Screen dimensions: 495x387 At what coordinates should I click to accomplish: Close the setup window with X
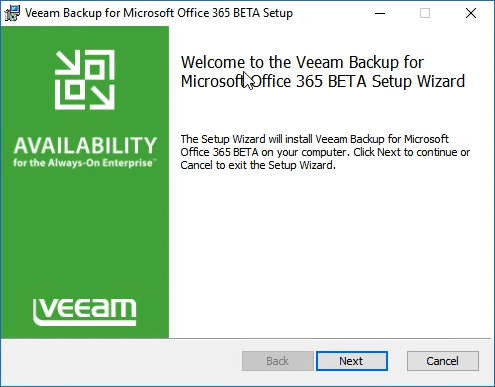pyautogui.click(x=471, y=13)
